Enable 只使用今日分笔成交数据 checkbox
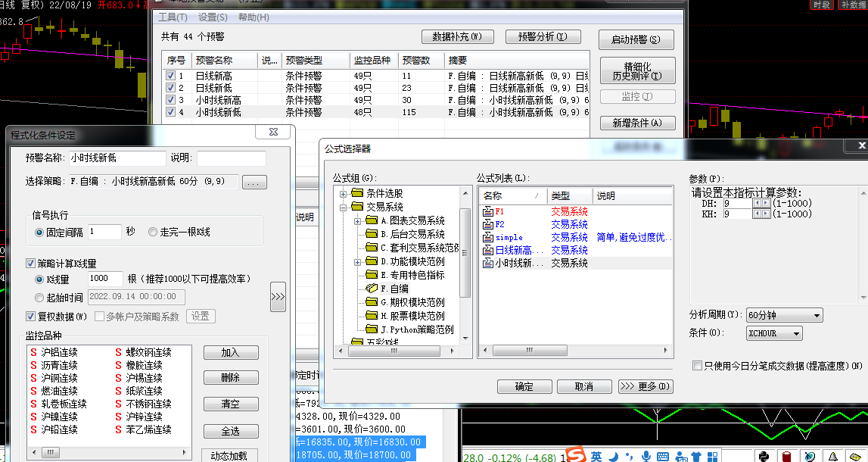 pyautogui.click(x=698, y=366)
